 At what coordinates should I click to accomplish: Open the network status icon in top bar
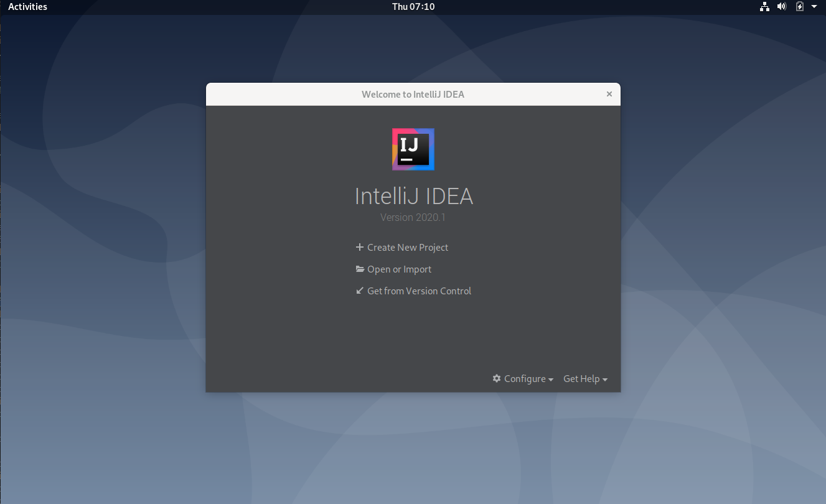764,7
